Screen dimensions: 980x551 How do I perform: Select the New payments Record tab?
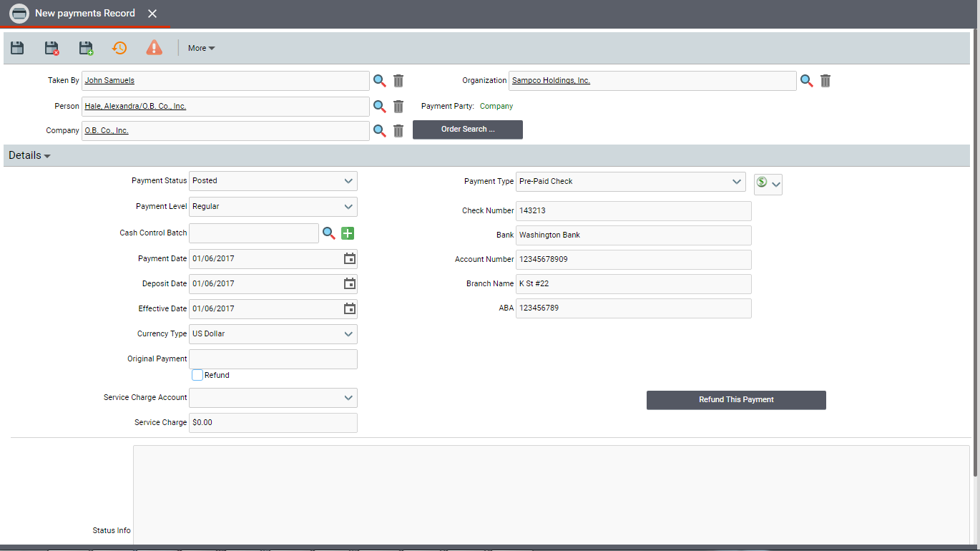click(84, 13)
